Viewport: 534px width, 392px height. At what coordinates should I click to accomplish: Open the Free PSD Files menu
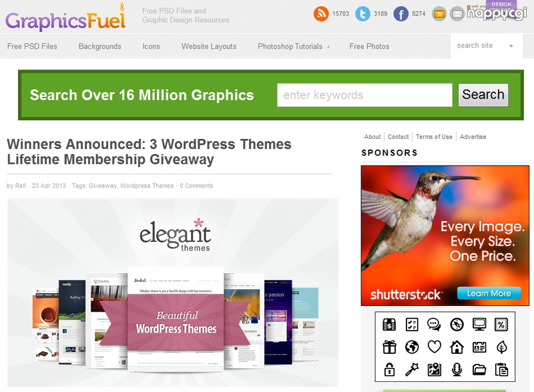32,46
